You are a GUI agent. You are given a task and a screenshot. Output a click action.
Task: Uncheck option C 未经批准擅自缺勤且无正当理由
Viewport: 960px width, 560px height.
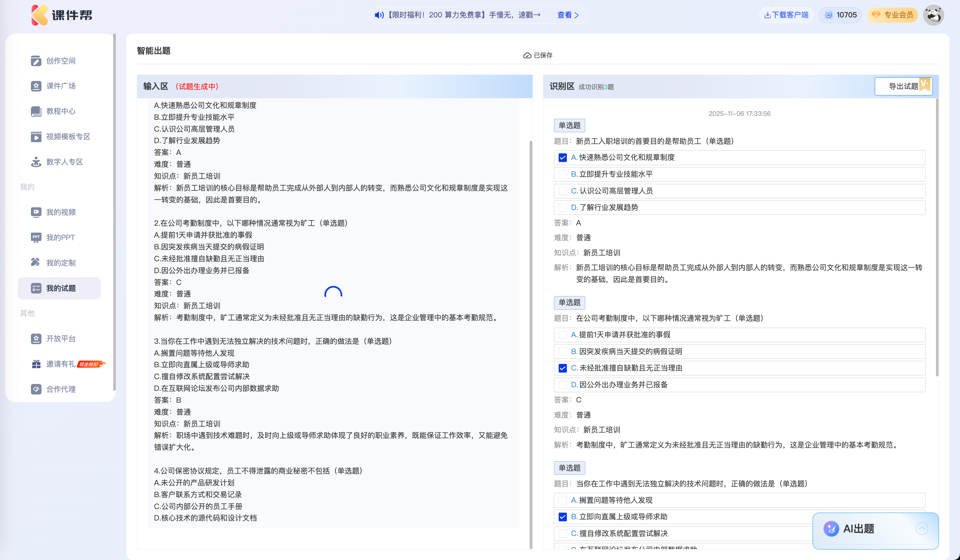(562, 368)
